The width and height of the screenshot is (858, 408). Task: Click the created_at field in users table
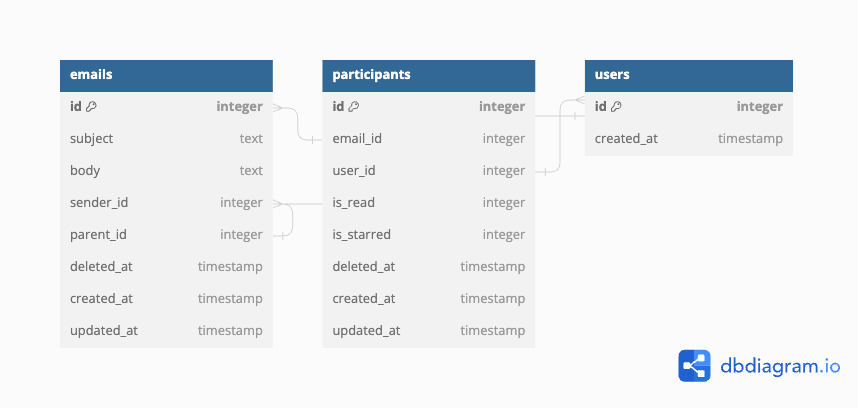click(688, 139)
